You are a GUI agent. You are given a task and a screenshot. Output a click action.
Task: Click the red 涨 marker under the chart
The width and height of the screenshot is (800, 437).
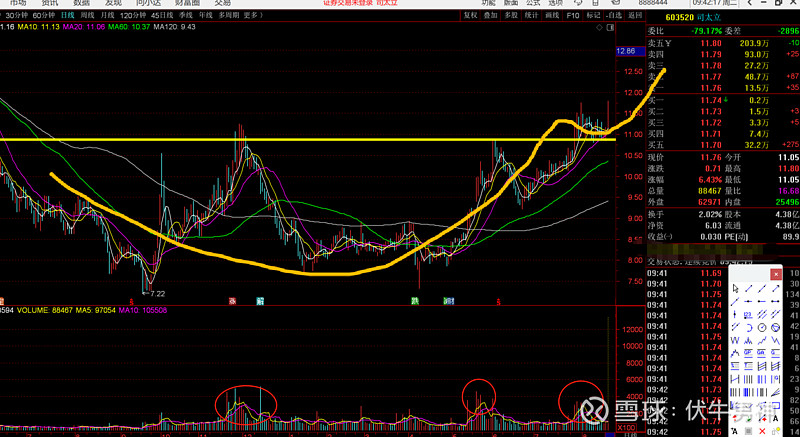(x=233, y=301)
